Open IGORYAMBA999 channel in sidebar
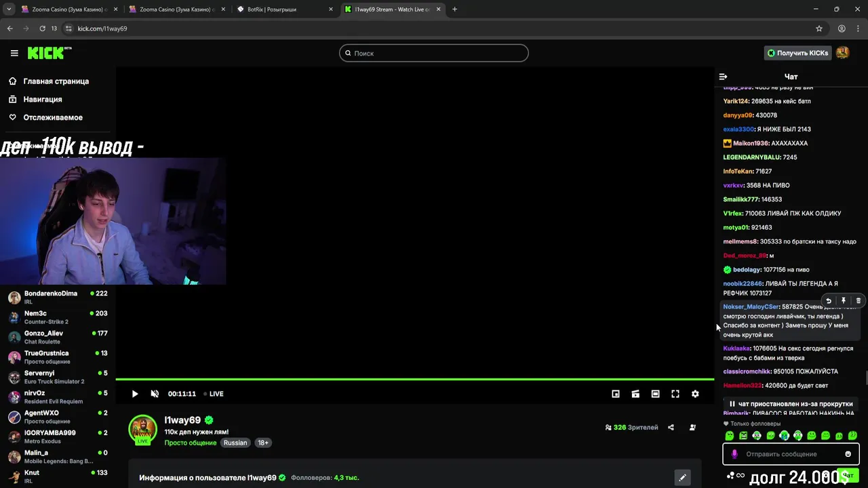 58,436
